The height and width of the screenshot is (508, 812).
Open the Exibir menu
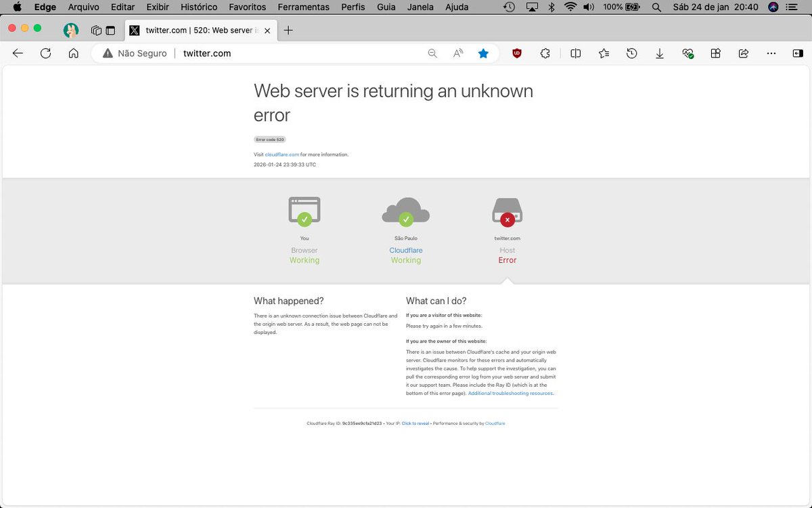point(158,7)
